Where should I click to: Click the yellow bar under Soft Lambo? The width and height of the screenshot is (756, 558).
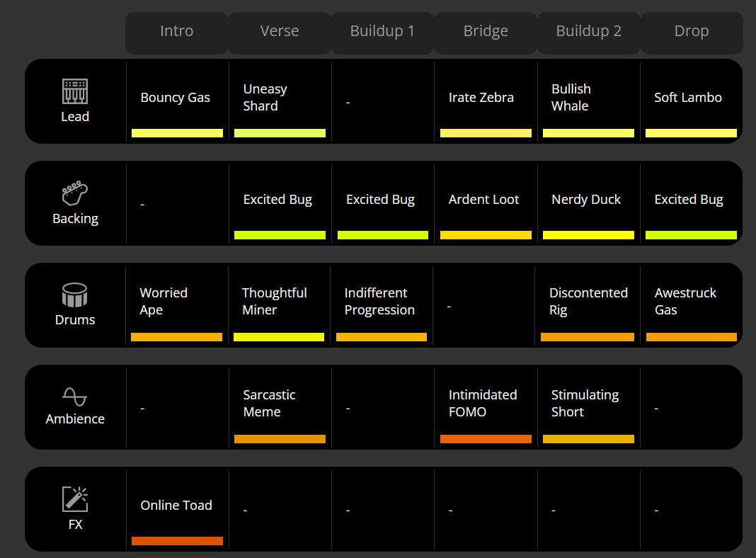coord(691,133)
